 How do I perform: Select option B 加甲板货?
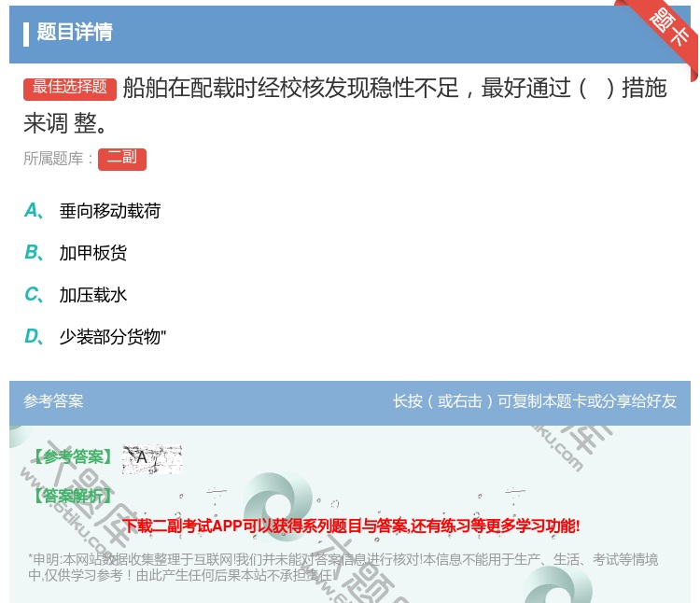pyautogui.click(x=76, y=253)
